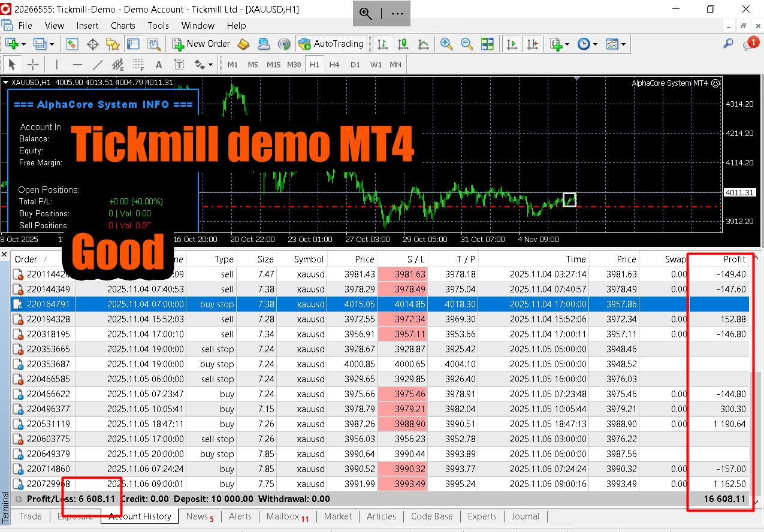Toggle chart auto scroll
This screenshot has width=764, height=532.
pos(512,44)
